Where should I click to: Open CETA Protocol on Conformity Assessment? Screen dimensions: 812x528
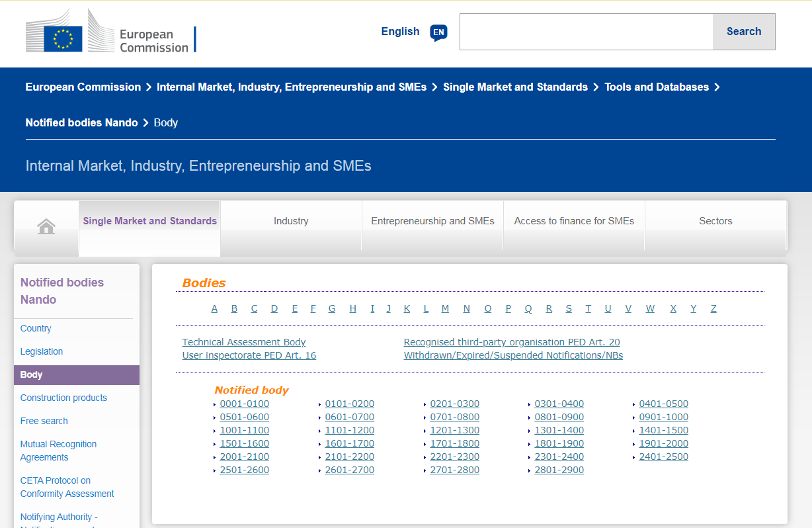(x=67, y=487)
